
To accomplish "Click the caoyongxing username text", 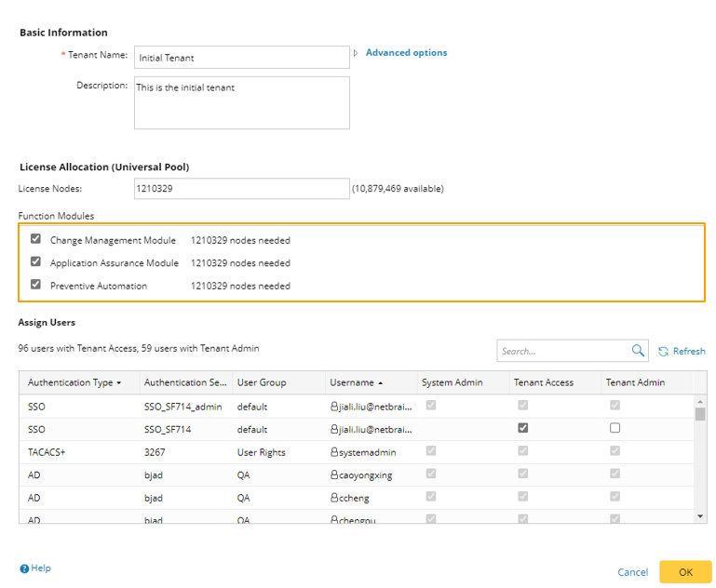I will pyautogui.click(x=365, y=475).
